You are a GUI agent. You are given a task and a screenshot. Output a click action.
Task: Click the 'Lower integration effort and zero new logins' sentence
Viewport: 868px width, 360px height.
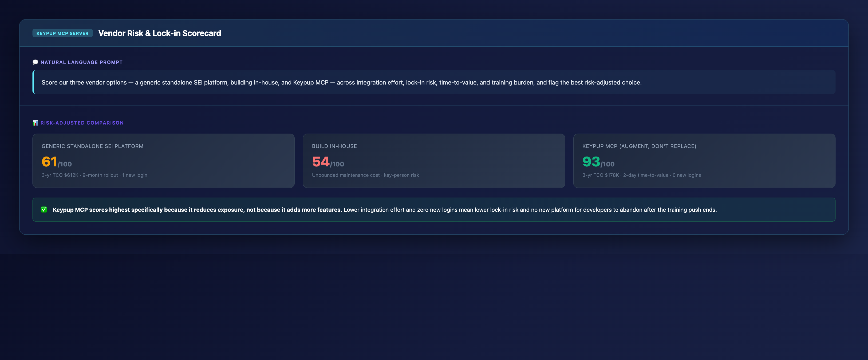pos(530,210)
